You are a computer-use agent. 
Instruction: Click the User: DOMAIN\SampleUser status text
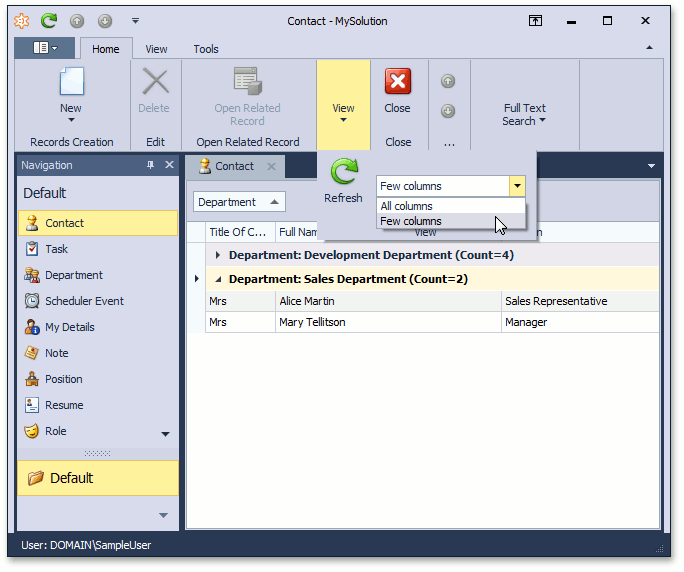coord(86,545)
